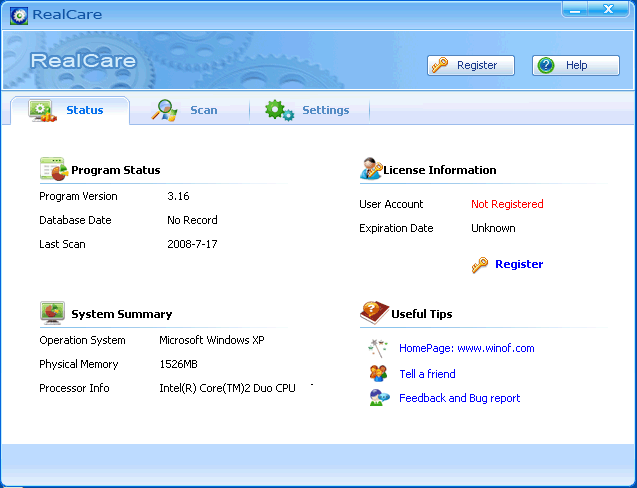
Task: Click the key icon on the top Register button
Action: tap(440, 65)
